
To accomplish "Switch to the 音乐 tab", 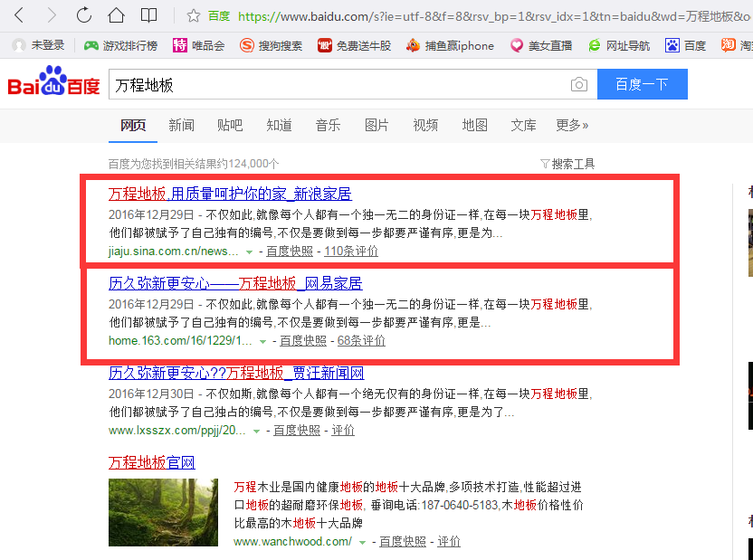I will 328,125.
